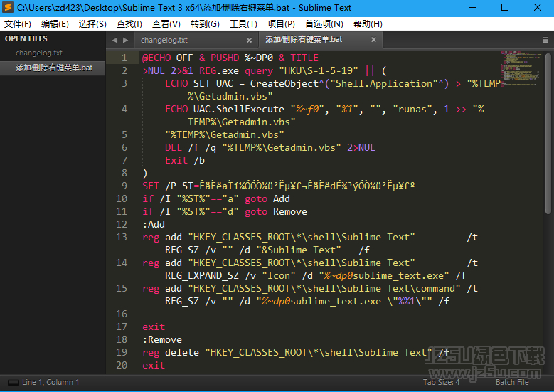Viewport: 554px width, 392px height.
Task: Click REG_EXPAND_SZ on line 14
Action: [x=202, y=276]
